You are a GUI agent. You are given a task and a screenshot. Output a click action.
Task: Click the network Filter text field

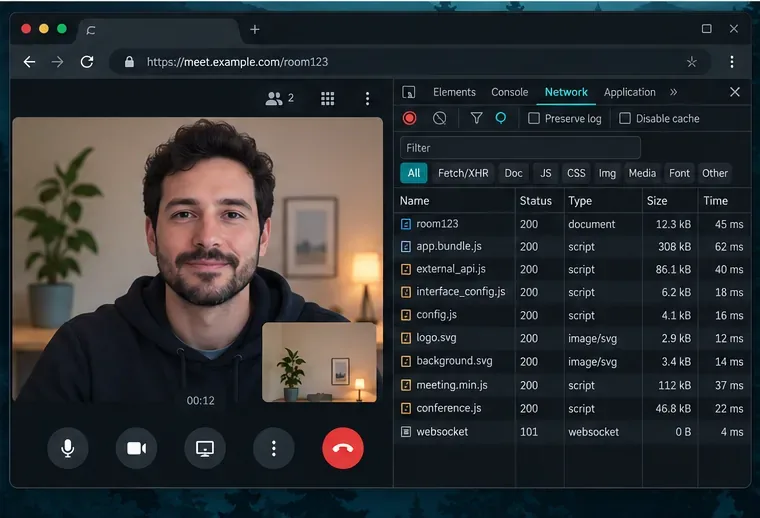coord(520,148)
